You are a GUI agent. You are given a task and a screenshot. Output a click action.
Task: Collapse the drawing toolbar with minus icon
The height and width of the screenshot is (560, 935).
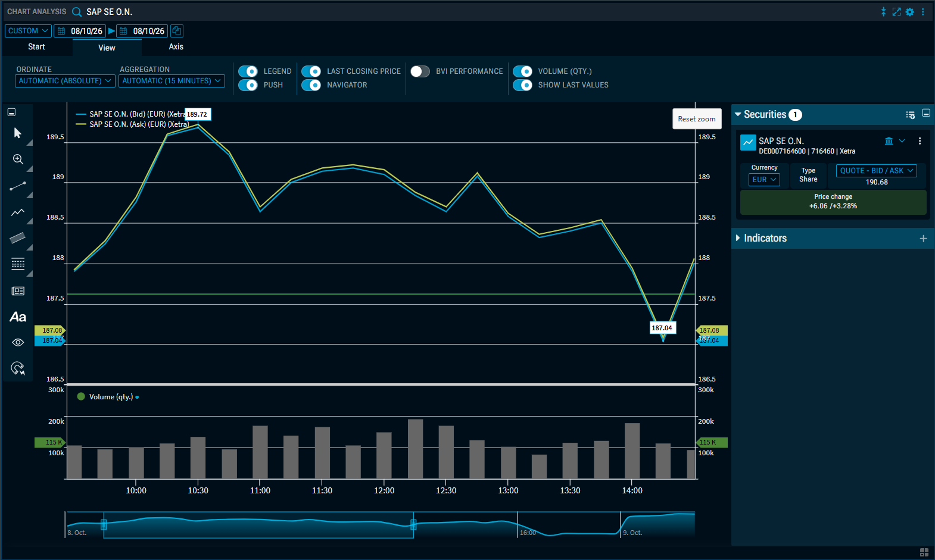click(11, 112)
